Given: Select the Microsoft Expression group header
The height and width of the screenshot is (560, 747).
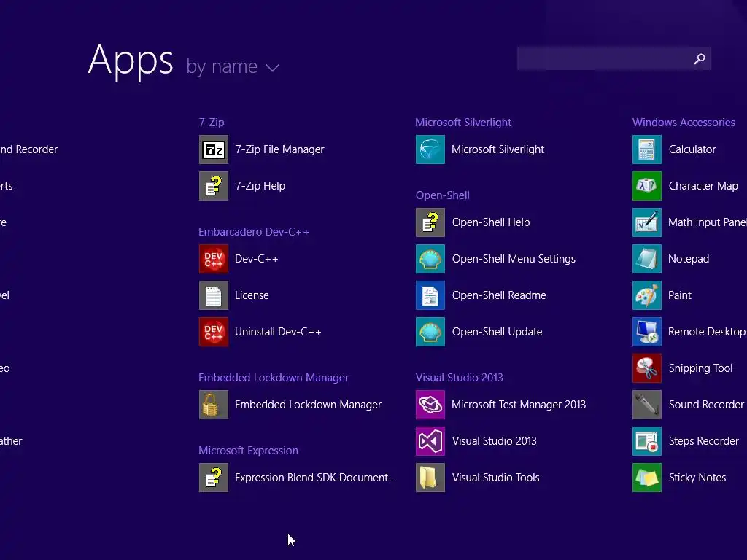Looking at the screenshot, I should [248, 451].
